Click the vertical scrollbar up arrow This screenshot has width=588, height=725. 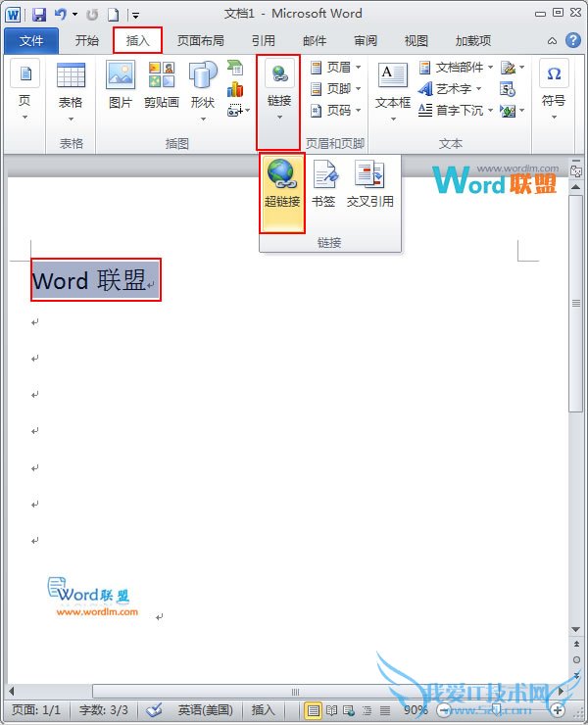(x=576, y=187)
